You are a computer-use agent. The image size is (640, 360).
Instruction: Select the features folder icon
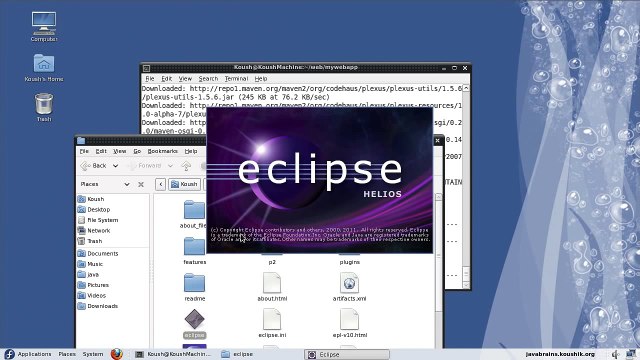[194, 246]
